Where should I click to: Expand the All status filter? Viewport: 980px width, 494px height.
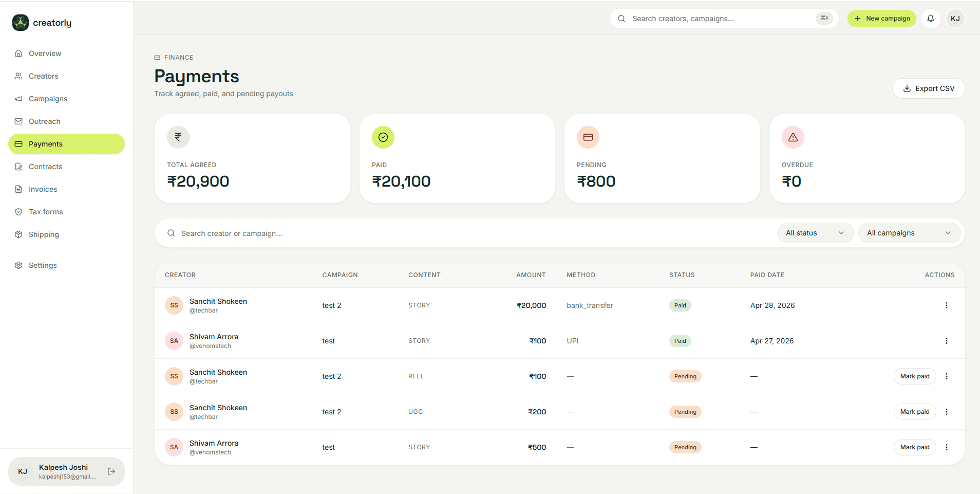pos(815,233)
